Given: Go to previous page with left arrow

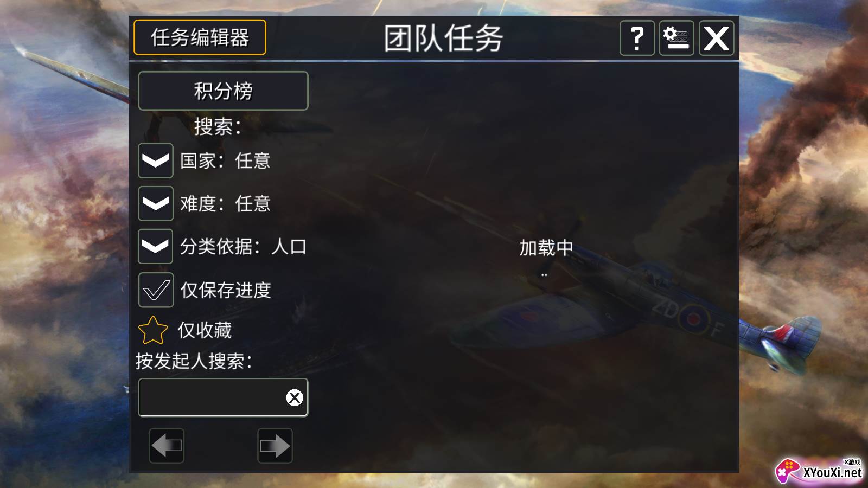Looking at the screenshot, I should coord(167,446).
